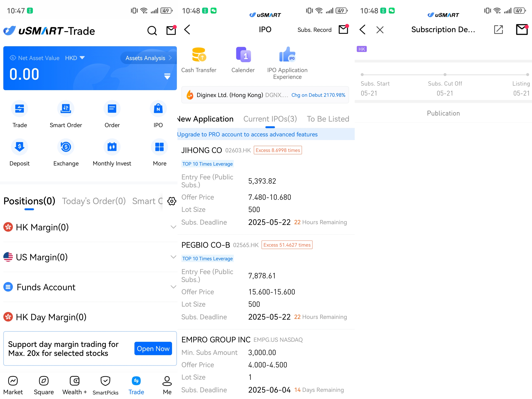Tap HK market tag

pyautogui.click(x=361, y=49)
